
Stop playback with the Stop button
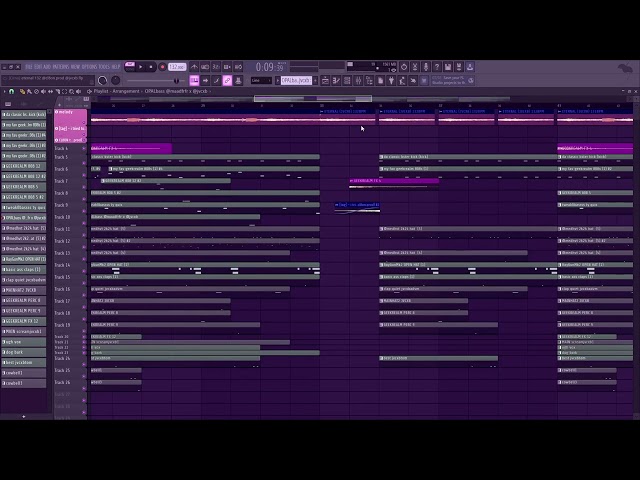(151, 67)
